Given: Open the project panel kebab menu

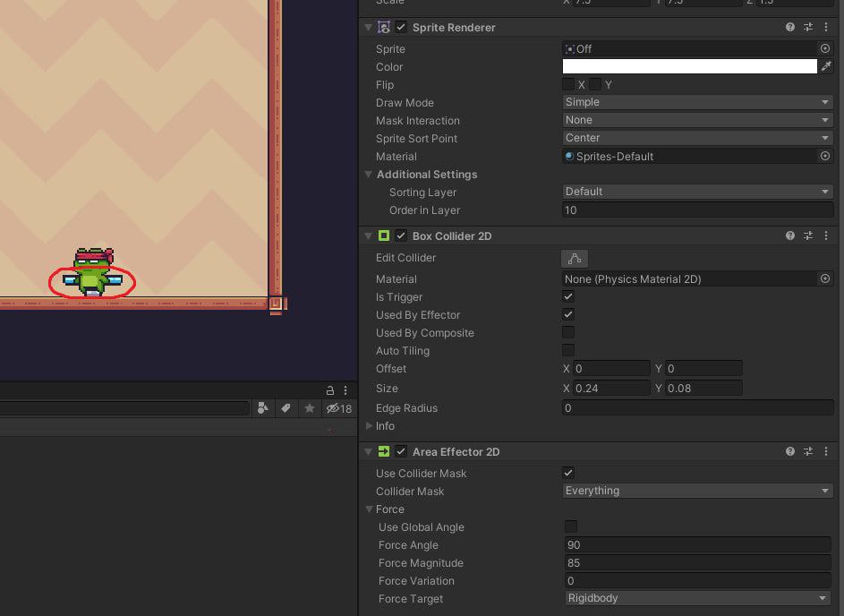Looking at the screenshot, I should click(x=345, y=389).
